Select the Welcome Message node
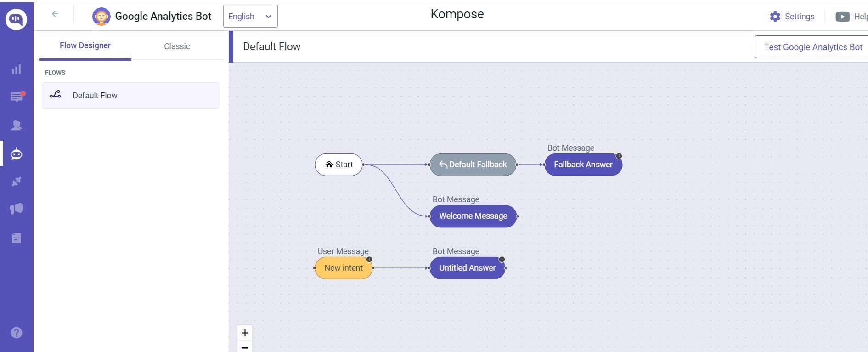868x352 pixels. click(473, 216)
